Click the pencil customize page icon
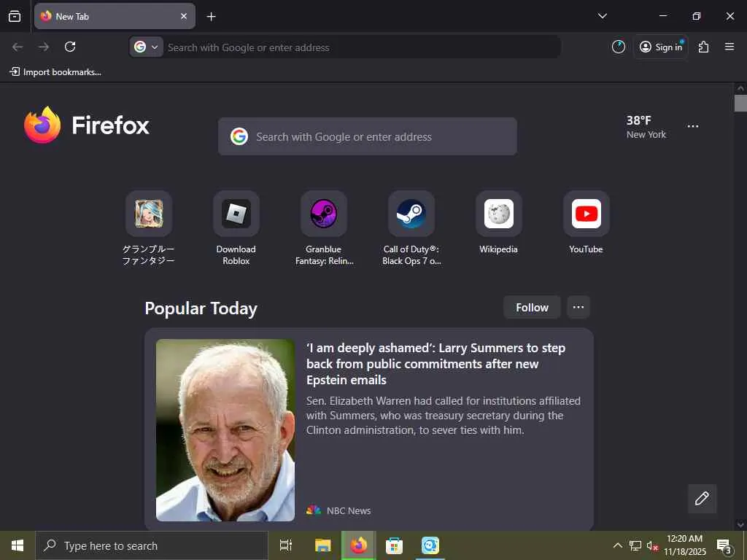 pyautogui.click(x=702, y=499)
